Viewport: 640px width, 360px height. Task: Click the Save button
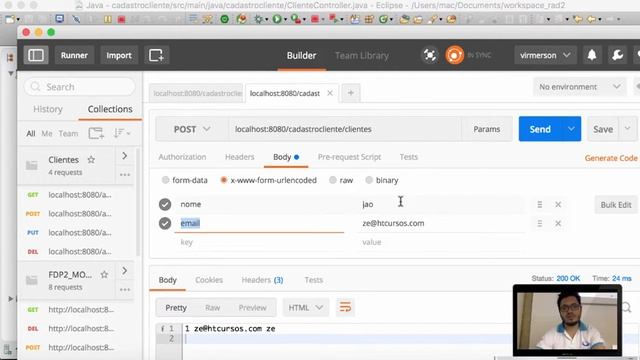tap(603, 129)
